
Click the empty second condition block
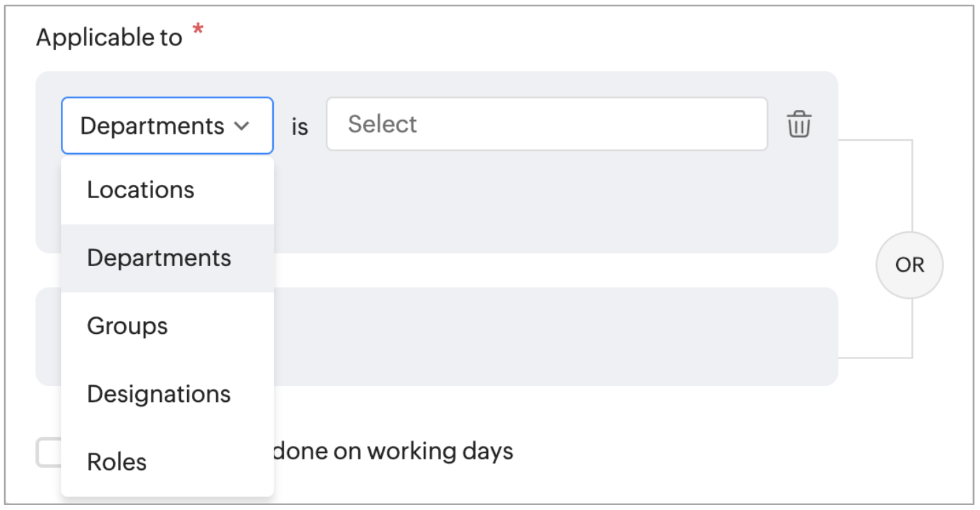[554, 336]
